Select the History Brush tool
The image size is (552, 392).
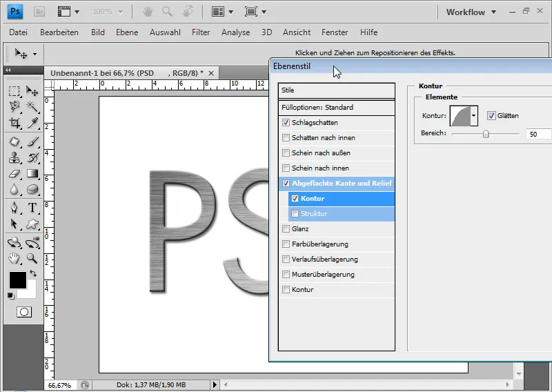coord(32,157)
